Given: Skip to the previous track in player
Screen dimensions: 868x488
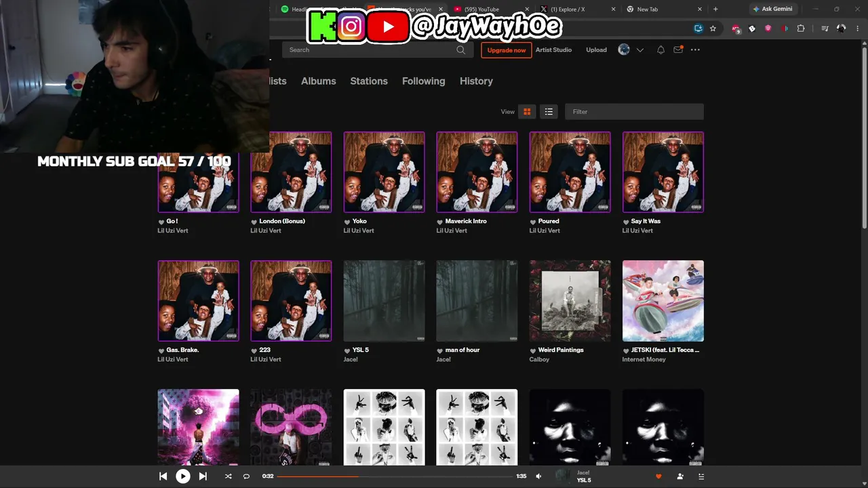Looking at the screenshot, I should 163,476.
